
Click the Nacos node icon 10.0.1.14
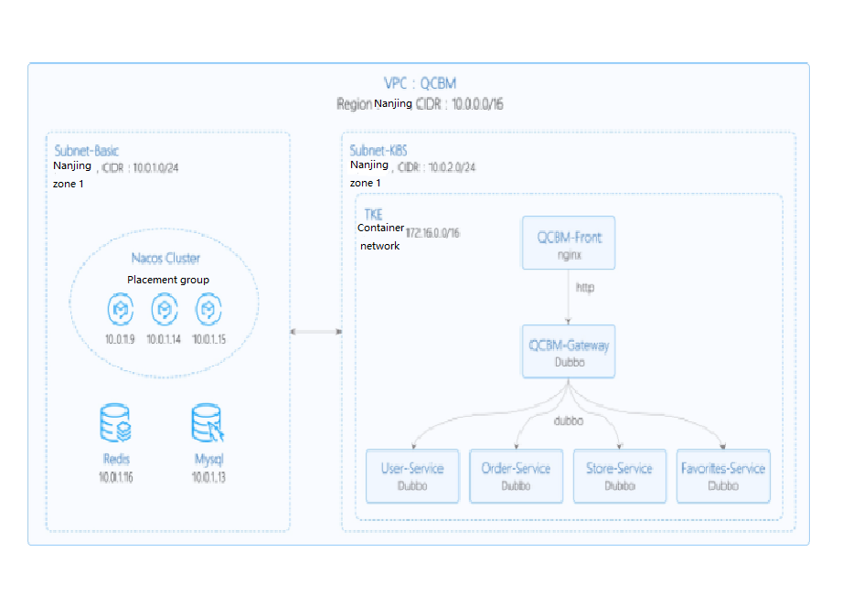click(165, 309)
